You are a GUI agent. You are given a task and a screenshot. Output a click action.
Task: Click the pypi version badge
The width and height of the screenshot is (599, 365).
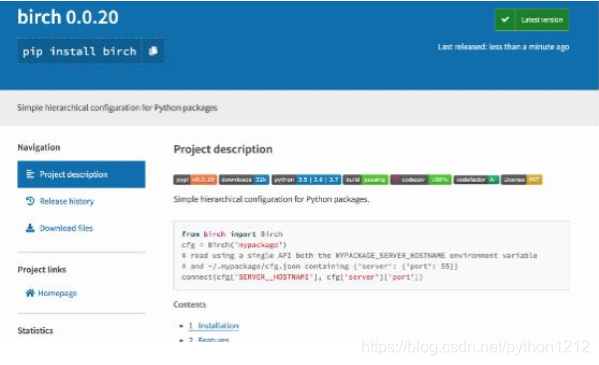(195, 180)
